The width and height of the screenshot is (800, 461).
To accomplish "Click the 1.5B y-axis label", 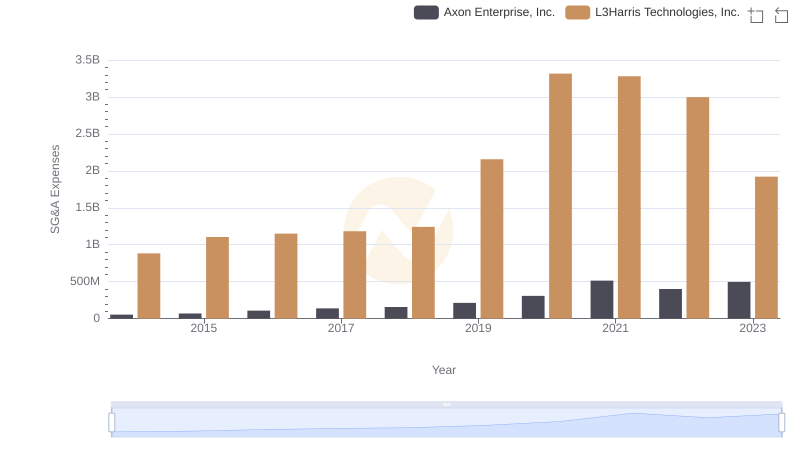I will 87,208.
